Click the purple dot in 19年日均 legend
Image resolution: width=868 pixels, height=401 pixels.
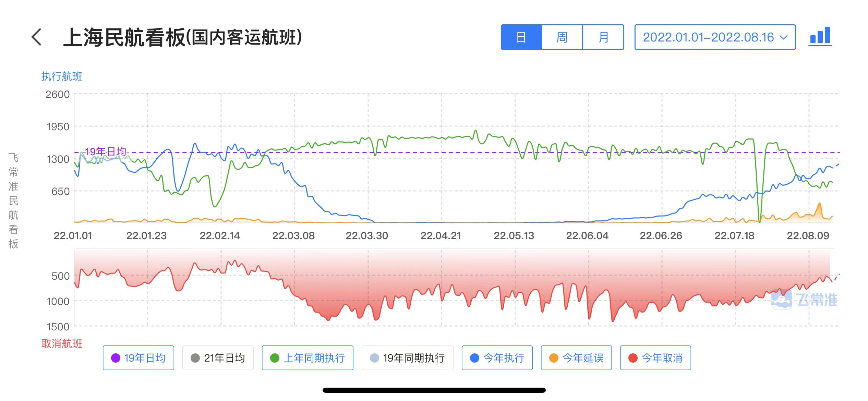115,358
